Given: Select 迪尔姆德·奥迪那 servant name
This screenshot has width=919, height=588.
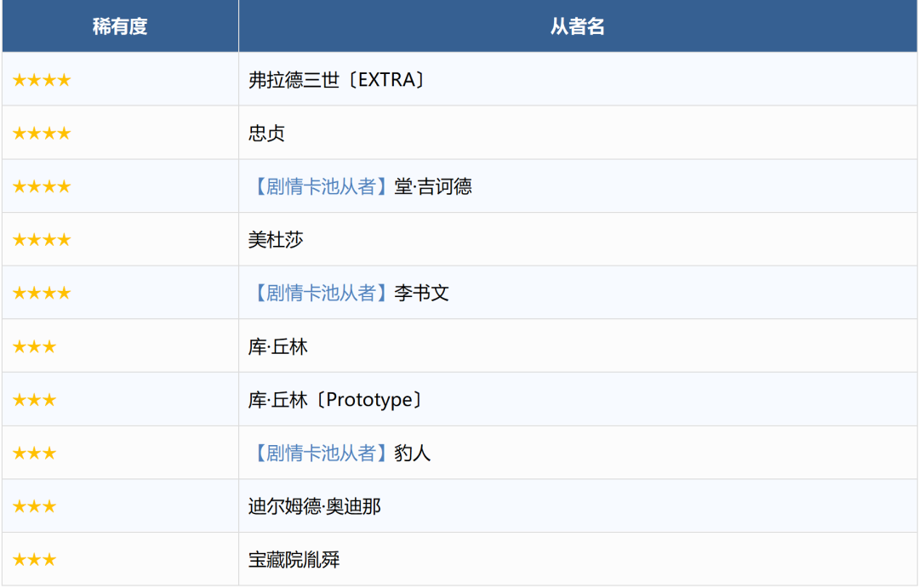Looking at the screenshot, I should pyautogui.click(x=315, y=506).
